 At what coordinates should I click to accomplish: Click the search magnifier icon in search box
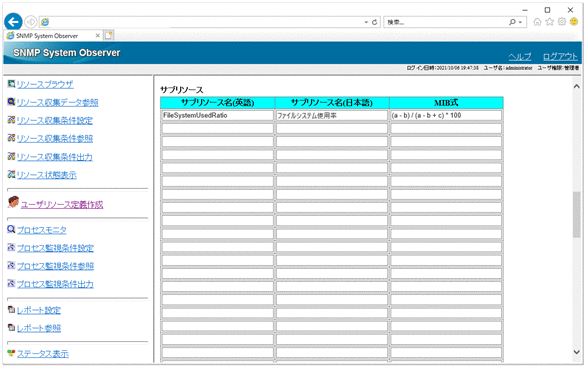pos(512,22)
